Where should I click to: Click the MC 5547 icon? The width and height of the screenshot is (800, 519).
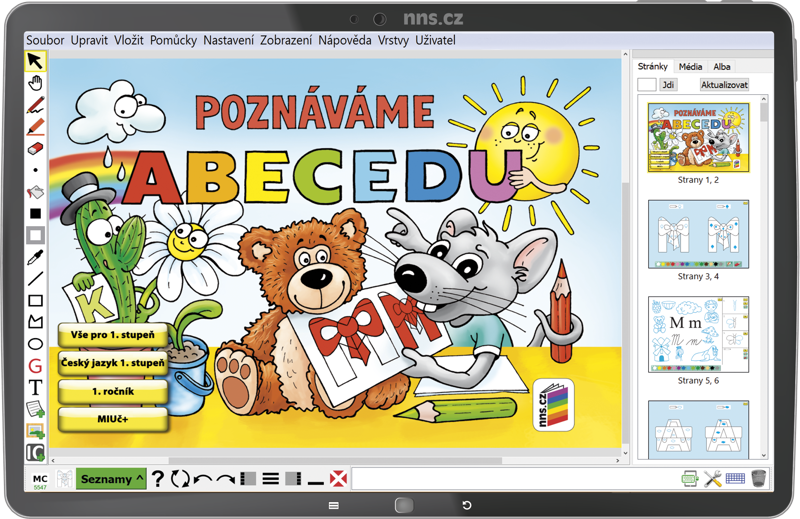(x=40, y=481)
